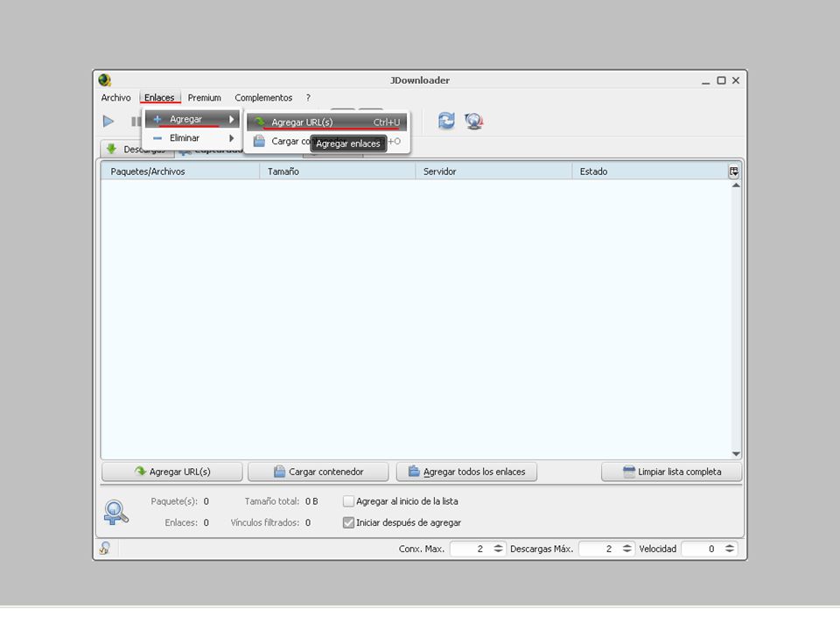Switch to the Descargas tab
Viewport: 840px width, 630px height.
pos(137,149)
